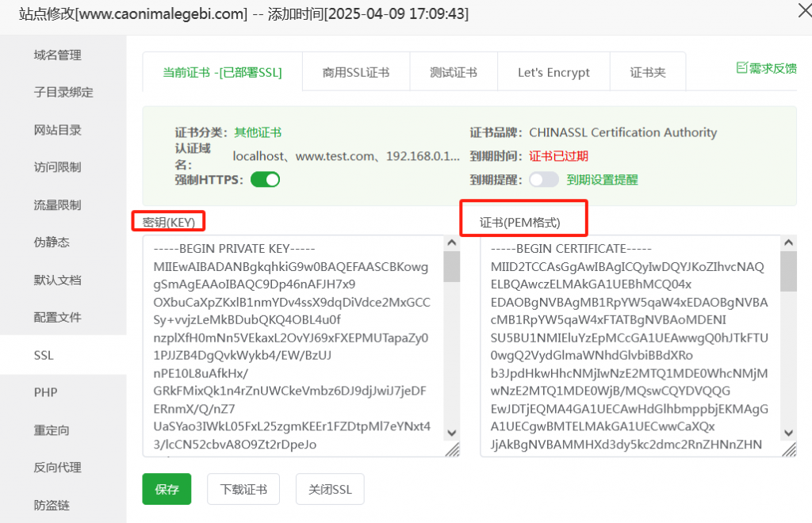Open 流量限制 section

pos(57,205)
